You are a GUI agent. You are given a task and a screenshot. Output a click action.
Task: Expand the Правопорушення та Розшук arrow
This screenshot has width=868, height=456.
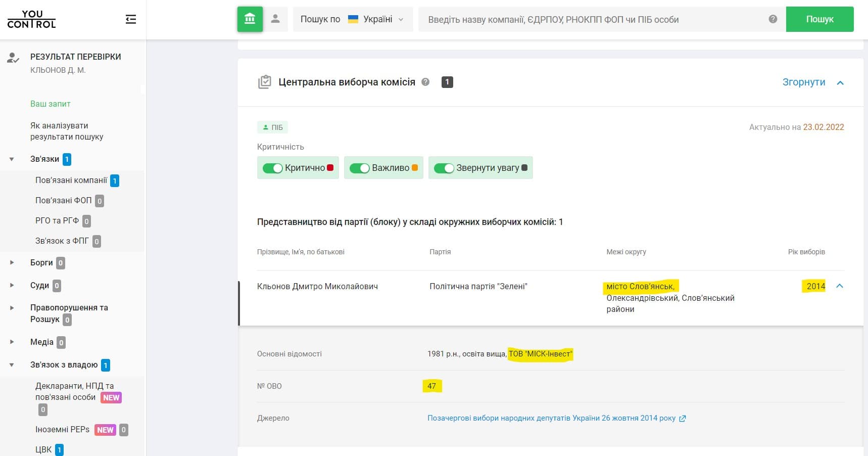pyautogui.click(x=12, y=308)
